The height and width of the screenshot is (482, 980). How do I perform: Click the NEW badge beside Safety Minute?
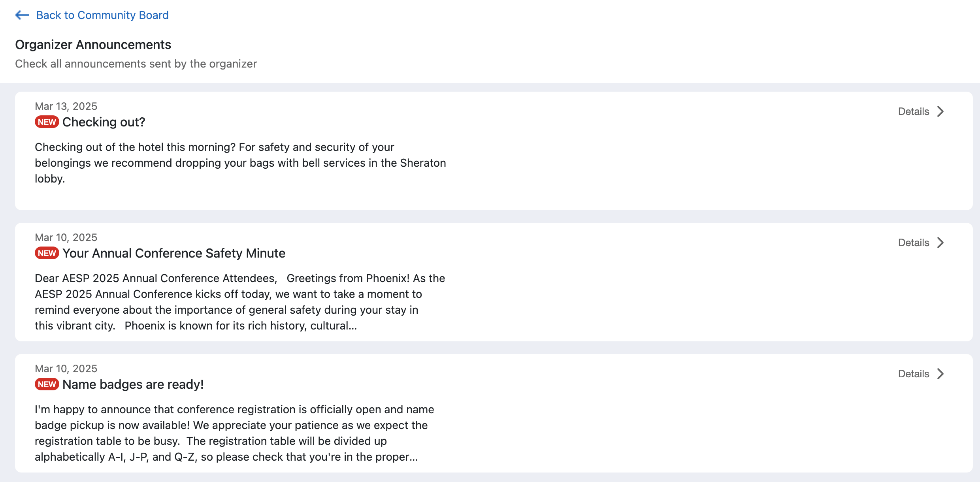(x=47, y=253)
